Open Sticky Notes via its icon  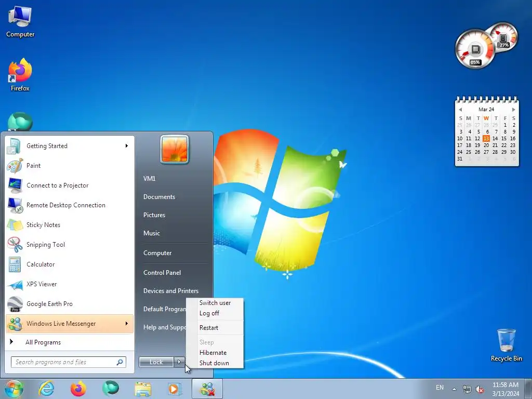point(15,225)
